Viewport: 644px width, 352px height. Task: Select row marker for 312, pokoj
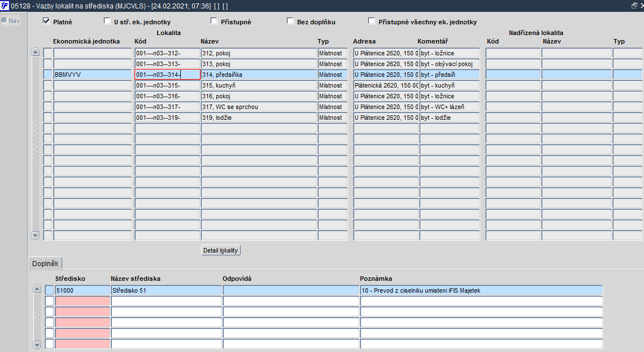pos(48,53)
